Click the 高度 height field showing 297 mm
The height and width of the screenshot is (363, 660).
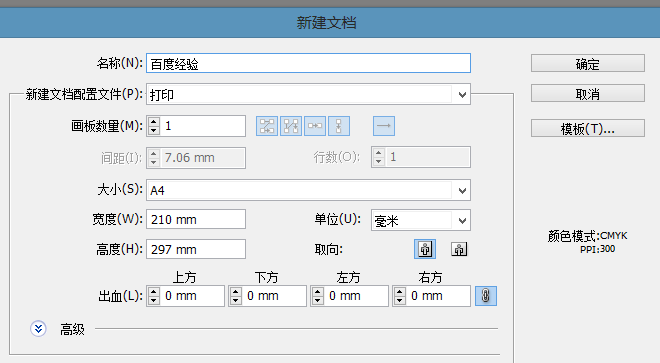pos(196,249)
